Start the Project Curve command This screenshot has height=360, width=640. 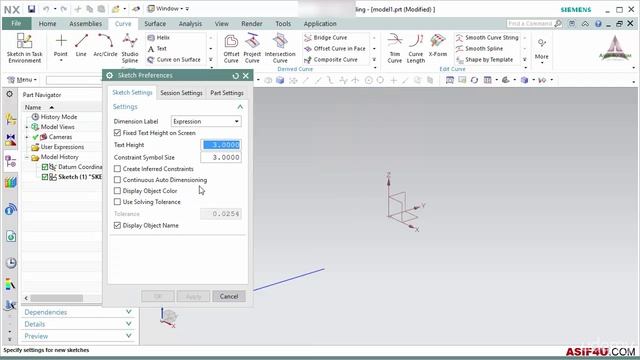coord(252,49)
